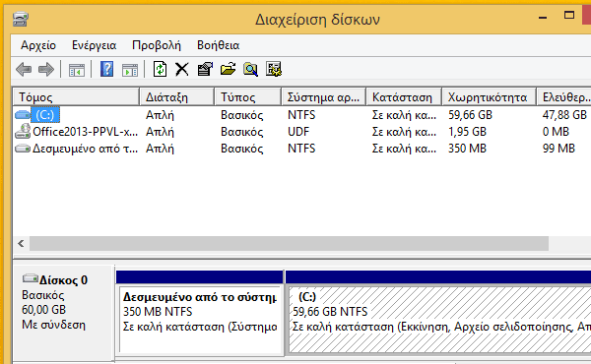591x364 pixels.
Task: Click the Δίσκος 0 disk icon
Action: point(31,278)
